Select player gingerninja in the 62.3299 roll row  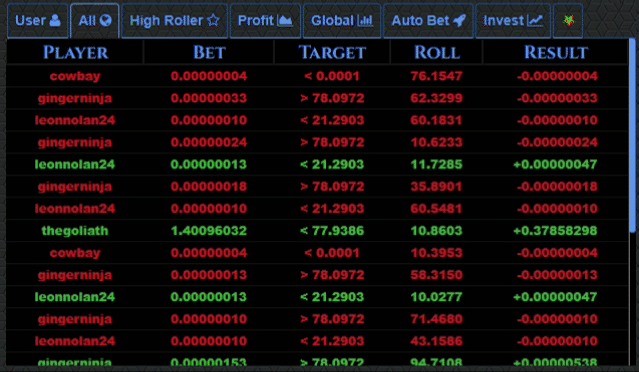[75, 99]
